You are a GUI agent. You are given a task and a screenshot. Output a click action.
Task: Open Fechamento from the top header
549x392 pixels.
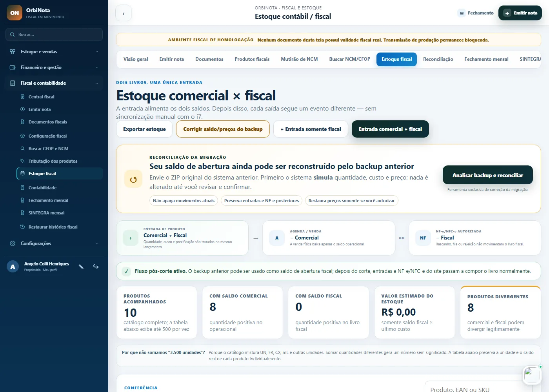coord(476,13)
